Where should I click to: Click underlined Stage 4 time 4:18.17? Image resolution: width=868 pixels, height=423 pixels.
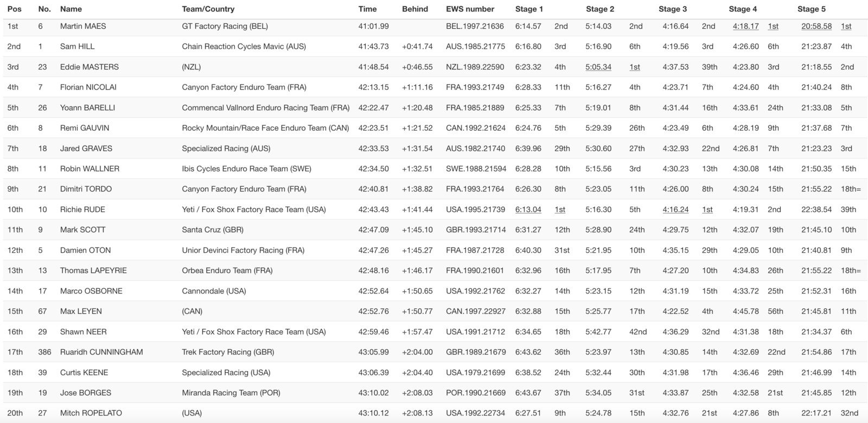746,26
